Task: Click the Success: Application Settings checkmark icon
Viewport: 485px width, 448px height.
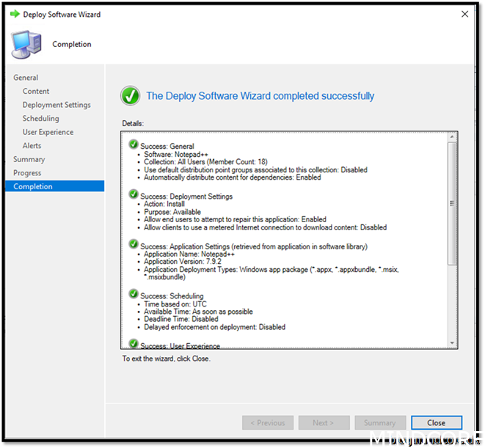Action: (133, 244)
